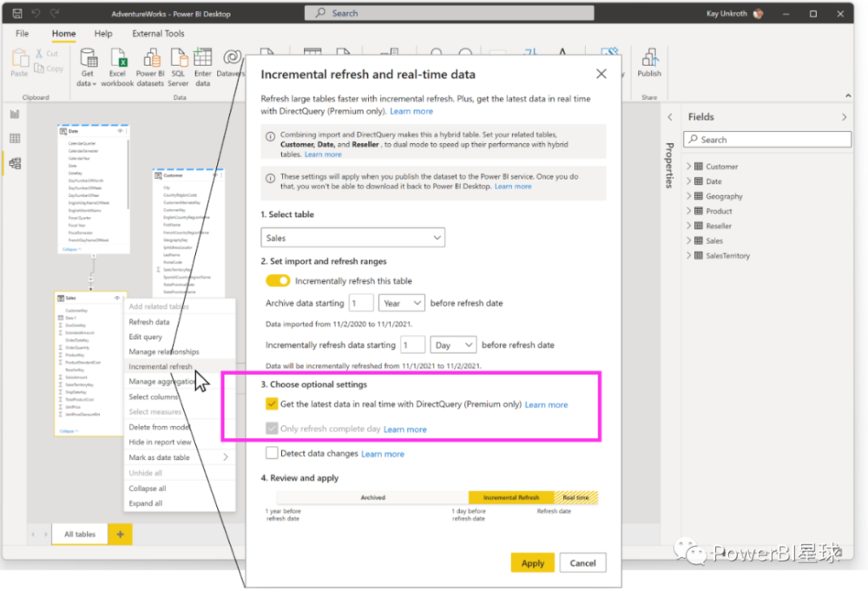The width and height of the screenshot is (868, 591).
Task: Enable Detect data changes checkbox
Action: 273,453
